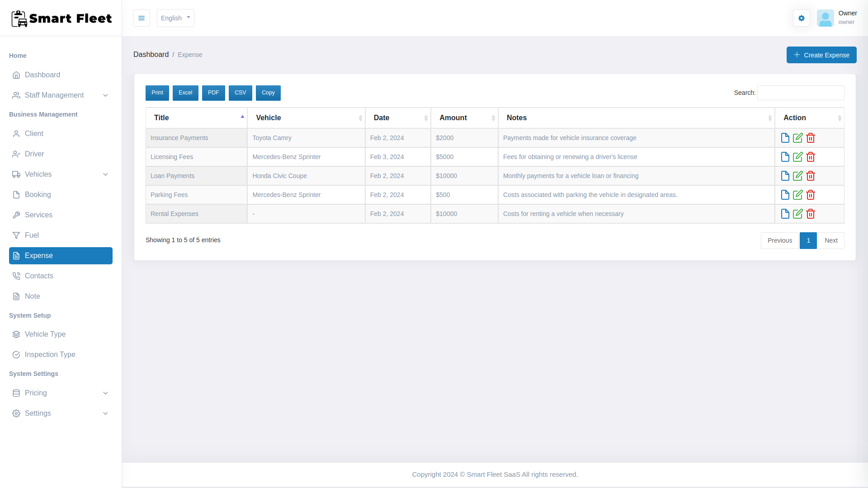Select the Fuel icon in sidebar
The width and height of the screenshot is (868, 488).
click(x=16, y=235)
